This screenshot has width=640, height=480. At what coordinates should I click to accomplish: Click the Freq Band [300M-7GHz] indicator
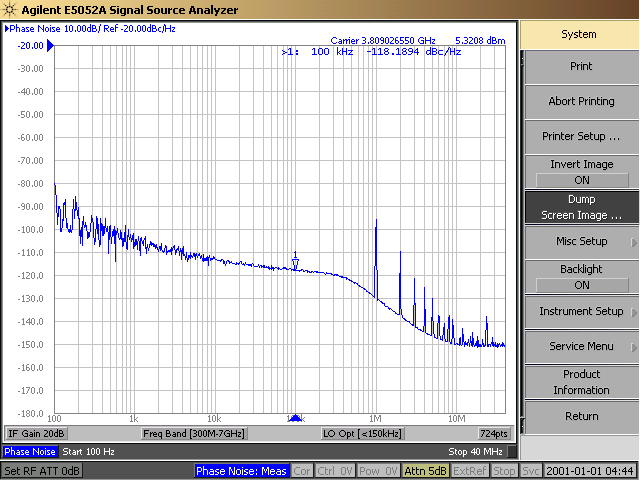tap(193, 433)
